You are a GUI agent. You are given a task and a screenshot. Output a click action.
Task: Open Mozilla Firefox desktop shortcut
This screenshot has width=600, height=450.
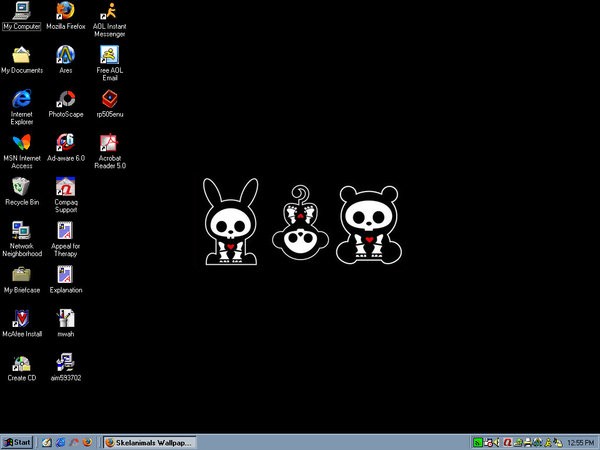(65, 16)
